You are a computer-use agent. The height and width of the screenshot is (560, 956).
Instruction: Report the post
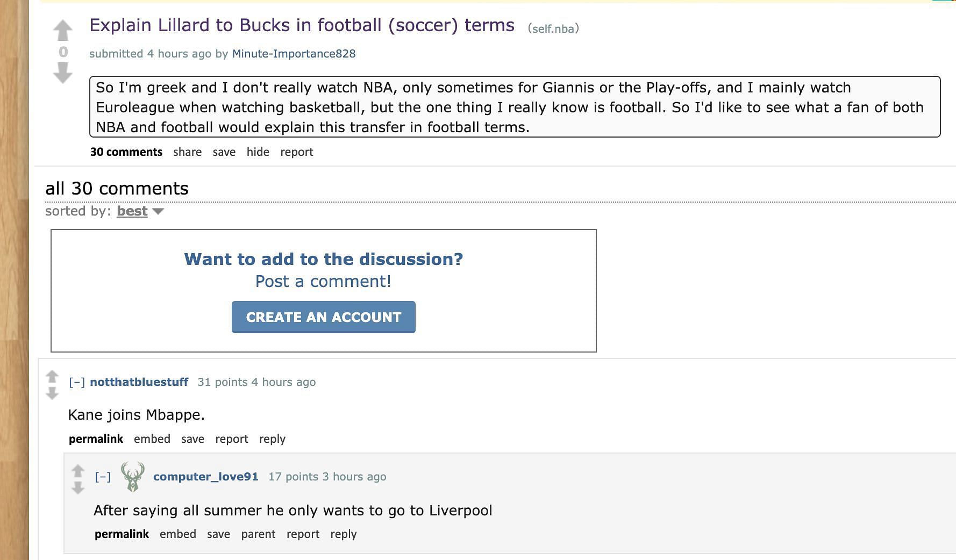(297, 152)
